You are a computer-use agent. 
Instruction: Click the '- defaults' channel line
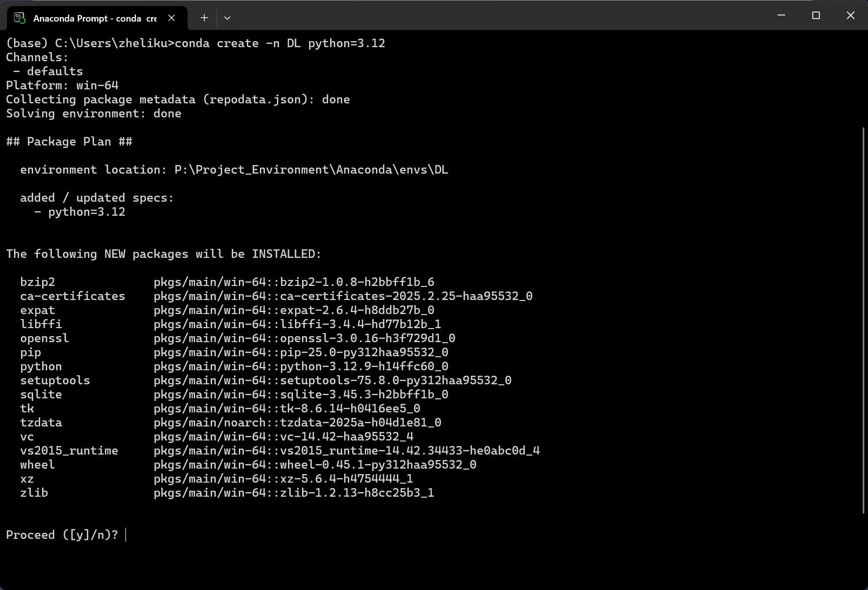click(48, 71)
